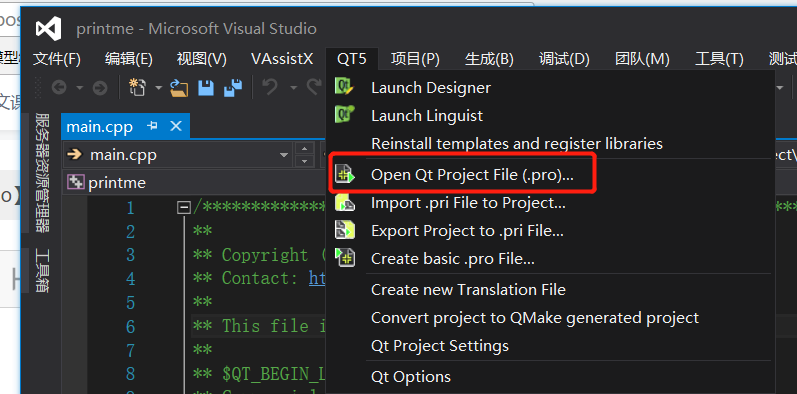Click the Open Qt Project File icon
The height and width of the screenshot is (394, 797).
tap(344, 174)
